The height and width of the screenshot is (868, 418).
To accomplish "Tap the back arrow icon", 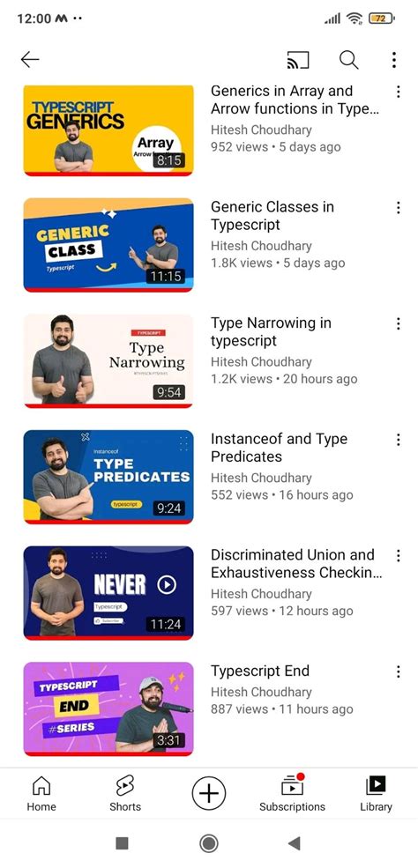I will coord(30,59).
